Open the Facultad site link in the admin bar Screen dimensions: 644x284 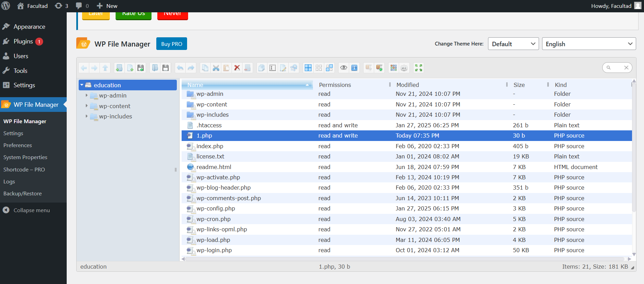(32, 6)
